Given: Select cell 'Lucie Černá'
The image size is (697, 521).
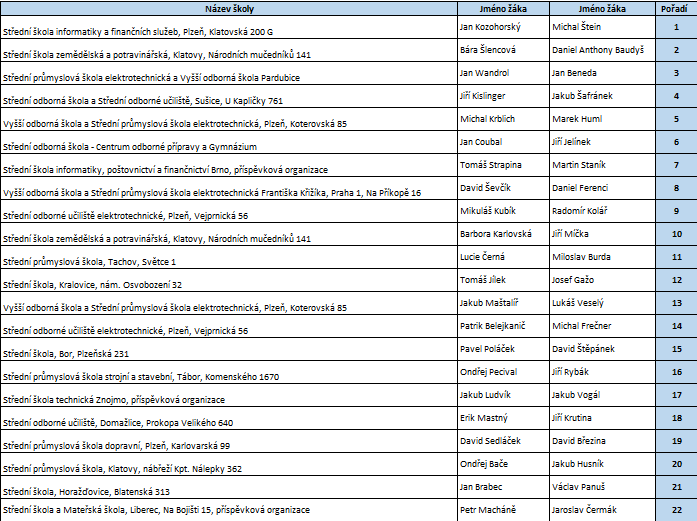Looking at the screenshot, I should point(504,257).
